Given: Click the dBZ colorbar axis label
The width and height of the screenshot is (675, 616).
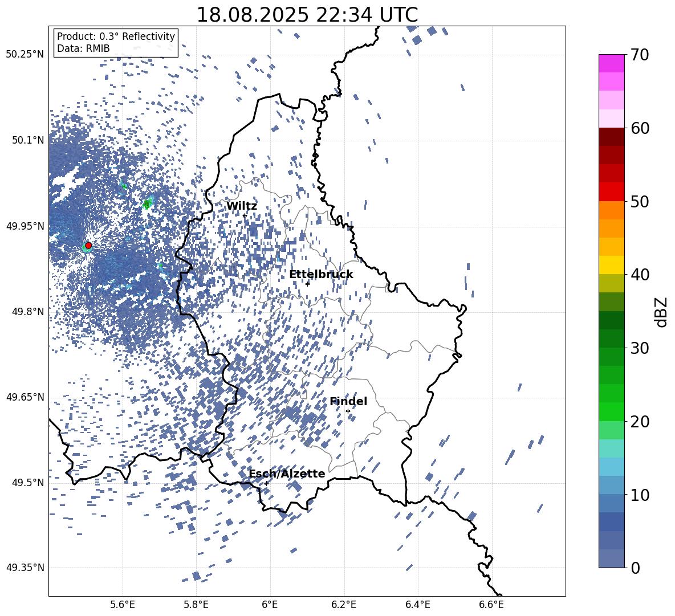Looking at the screenshot, I should [662, 312].
